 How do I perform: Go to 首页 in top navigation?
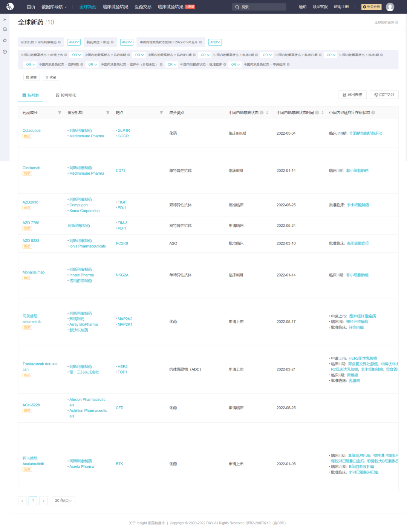coord(31,7)
